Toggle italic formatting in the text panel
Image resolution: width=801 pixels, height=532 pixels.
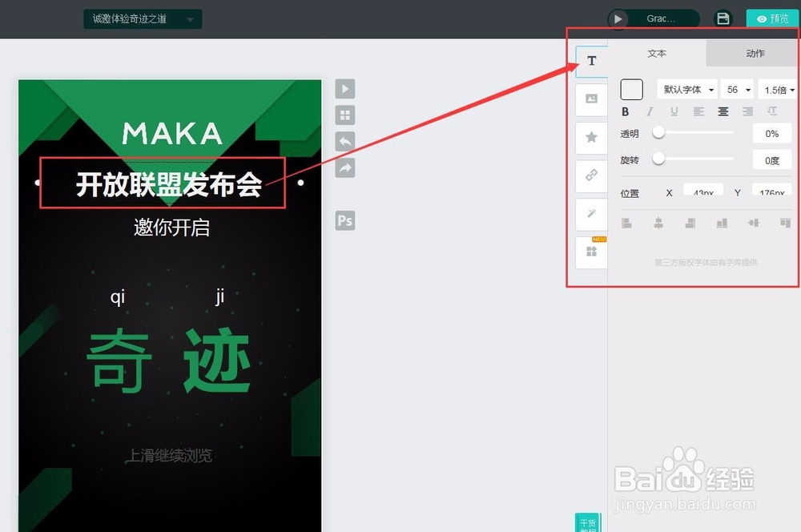[650, 111]
